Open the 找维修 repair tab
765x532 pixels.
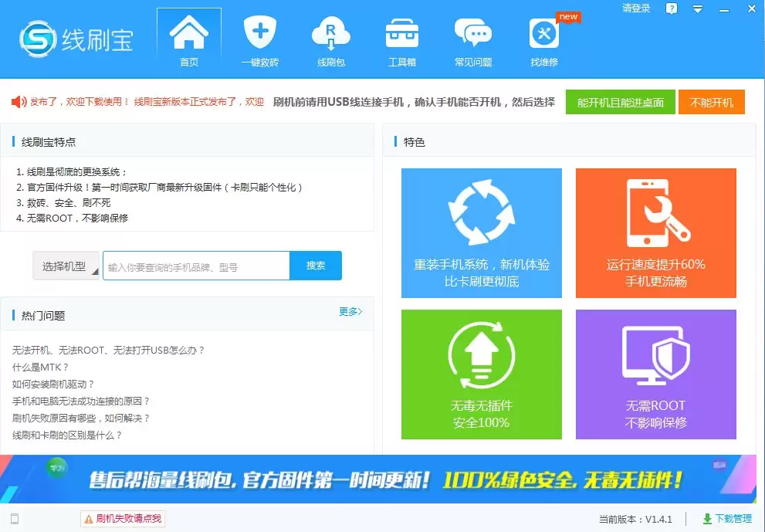tap(544, 42)
